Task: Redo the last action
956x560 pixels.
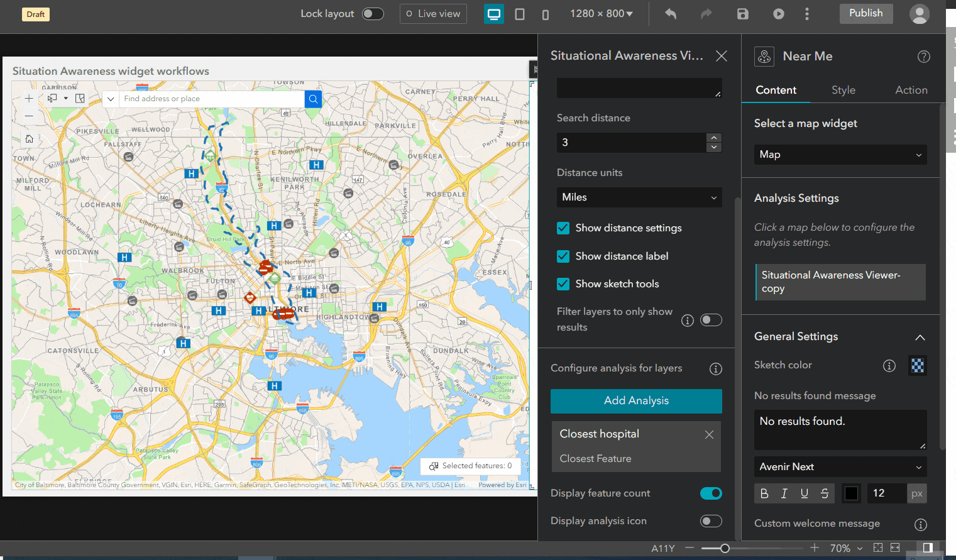Action: click(706, 13)
